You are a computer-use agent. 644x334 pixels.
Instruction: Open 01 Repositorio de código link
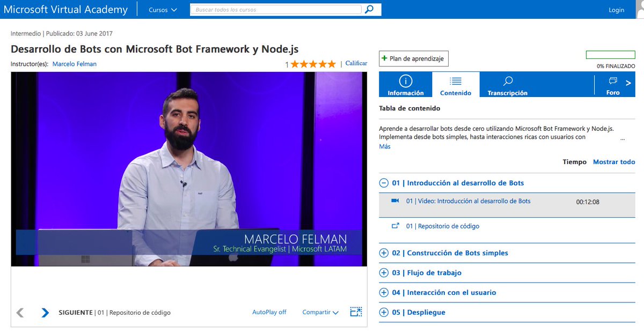[443, 226]
